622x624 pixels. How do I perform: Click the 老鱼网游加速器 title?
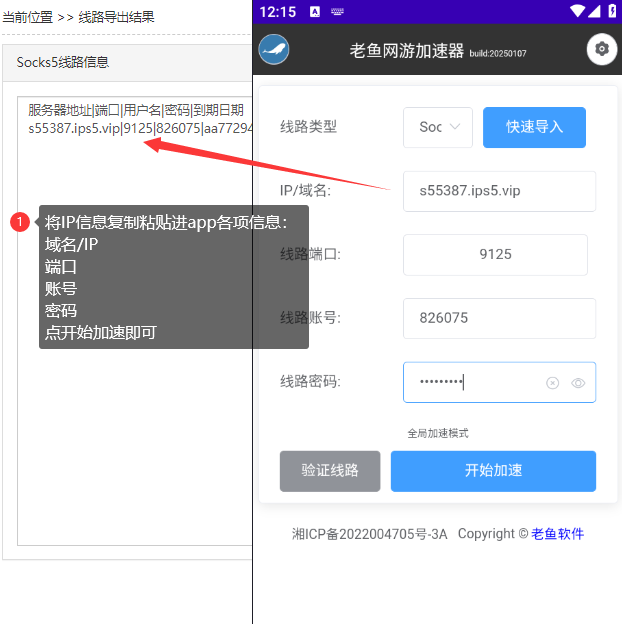(407, 51)
